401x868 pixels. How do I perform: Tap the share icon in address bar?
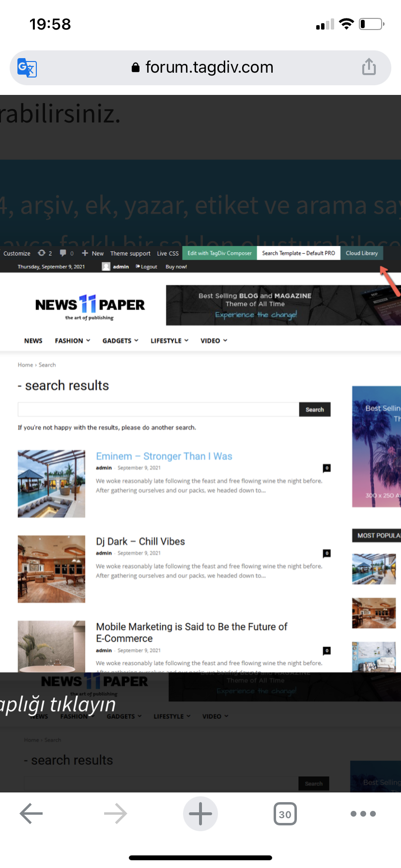point(369,67)
